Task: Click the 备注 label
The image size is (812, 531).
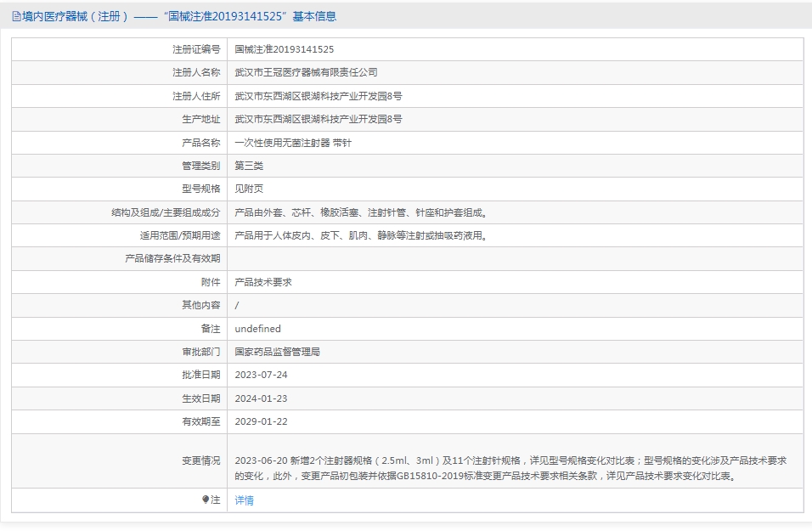Action: 211,329
